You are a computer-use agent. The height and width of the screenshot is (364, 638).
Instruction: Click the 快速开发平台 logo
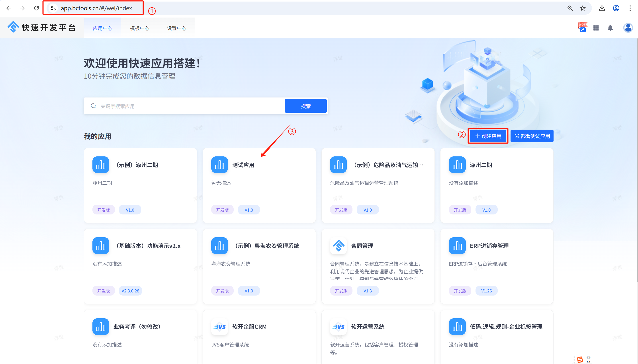pyautogui.click(x=41, y=27)
